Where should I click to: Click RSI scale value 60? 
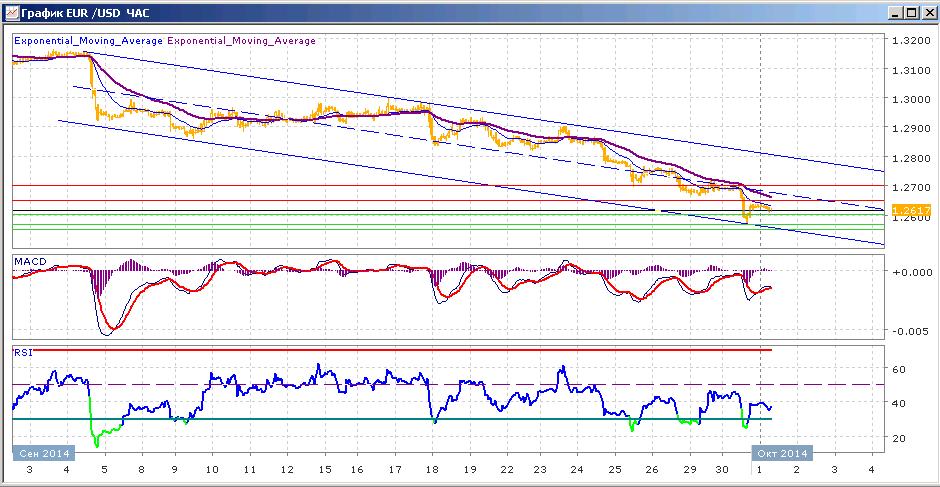point(899,369)
